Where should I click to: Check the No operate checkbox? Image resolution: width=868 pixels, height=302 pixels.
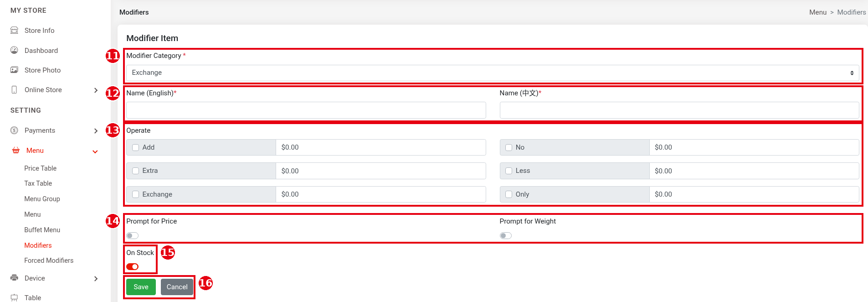[509, 147]
